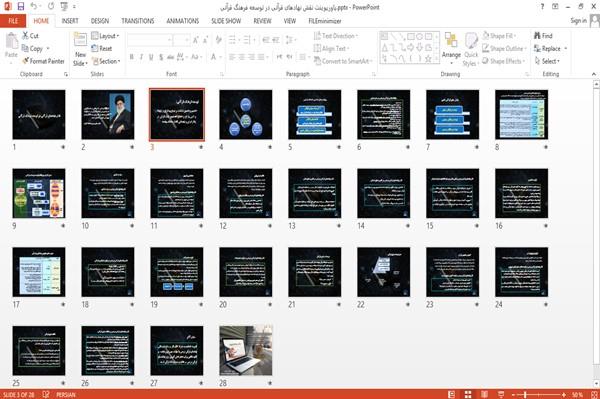Toggle Italic formatting
Image resolution: width=600 pixels, height=399 pixels.
coord(141,57)
